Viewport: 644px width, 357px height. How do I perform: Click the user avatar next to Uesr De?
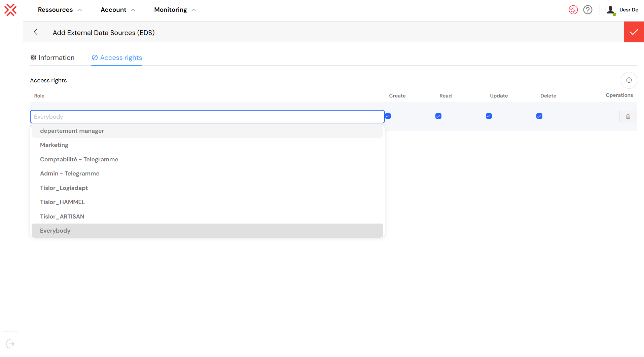pyautogui.click(x=611, y=10)
